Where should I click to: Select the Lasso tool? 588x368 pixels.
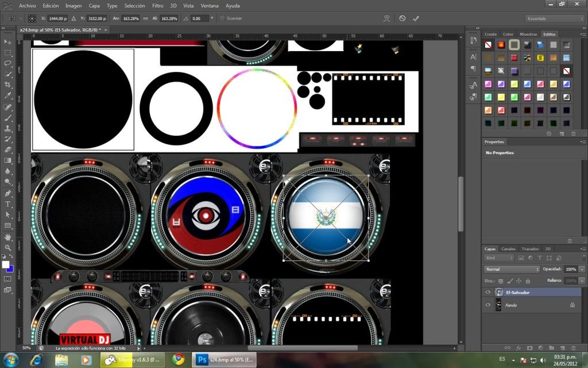(x=7, y=63)
